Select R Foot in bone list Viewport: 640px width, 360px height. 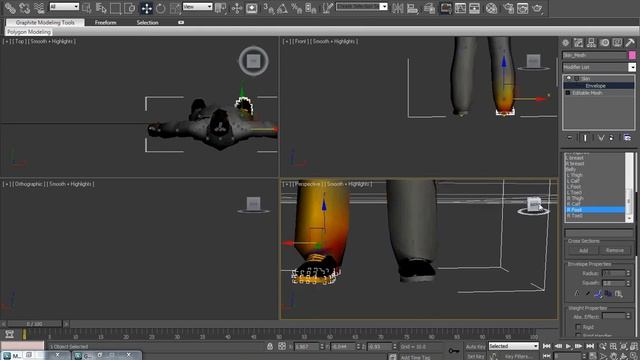click(595, 209)
